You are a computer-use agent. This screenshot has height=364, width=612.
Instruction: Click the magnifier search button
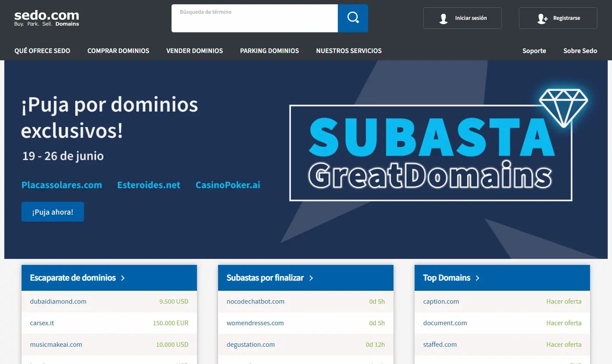click(353, 18)
